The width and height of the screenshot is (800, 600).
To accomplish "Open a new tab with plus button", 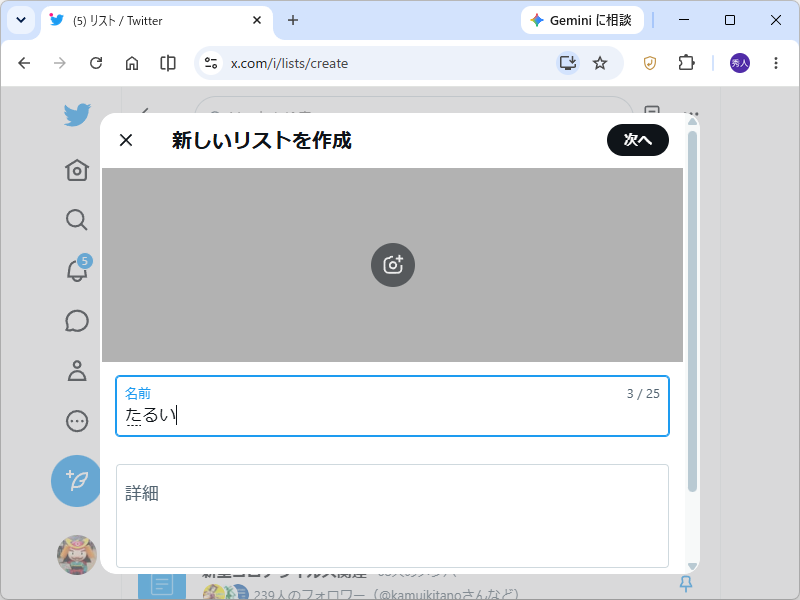I will point(293,20).
